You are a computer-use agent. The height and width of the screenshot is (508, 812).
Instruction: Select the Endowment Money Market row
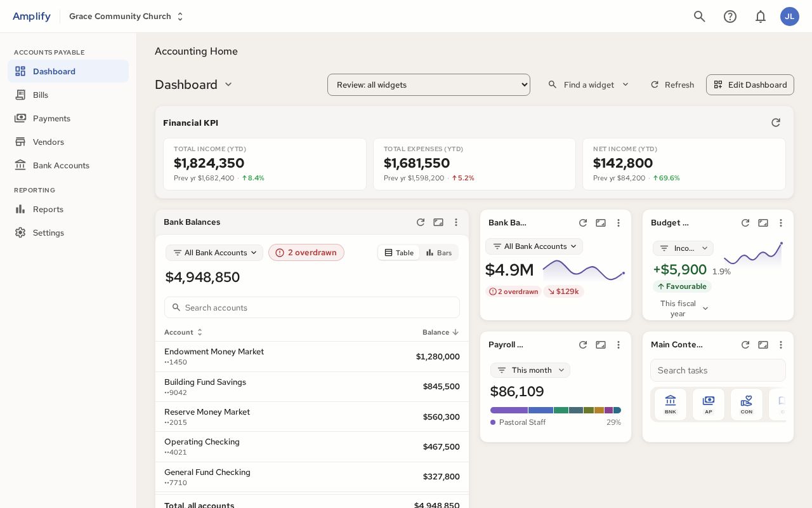(312, 356)
